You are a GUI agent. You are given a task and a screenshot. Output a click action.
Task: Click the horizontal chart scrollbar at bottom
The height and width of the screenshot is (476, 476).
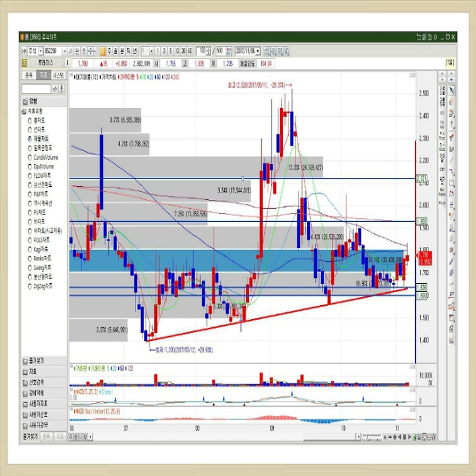(225, 437)
